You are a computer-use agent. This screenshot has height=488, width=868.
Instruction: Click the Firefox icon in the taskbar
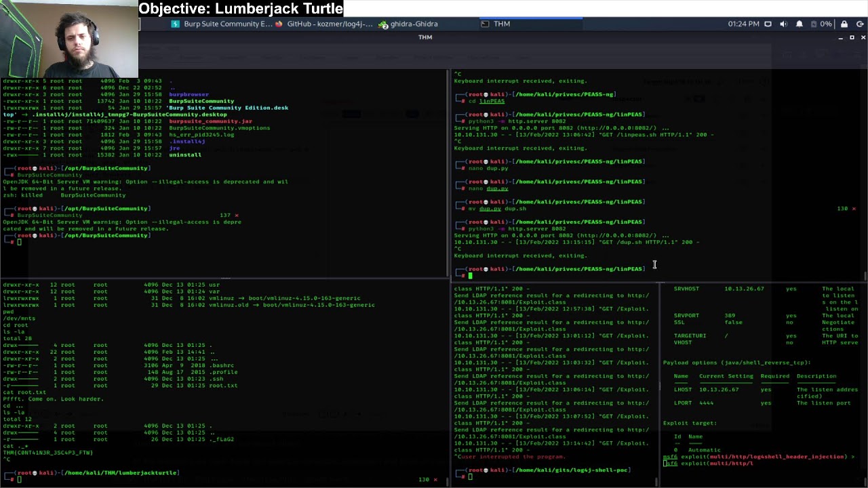(279, 24)
